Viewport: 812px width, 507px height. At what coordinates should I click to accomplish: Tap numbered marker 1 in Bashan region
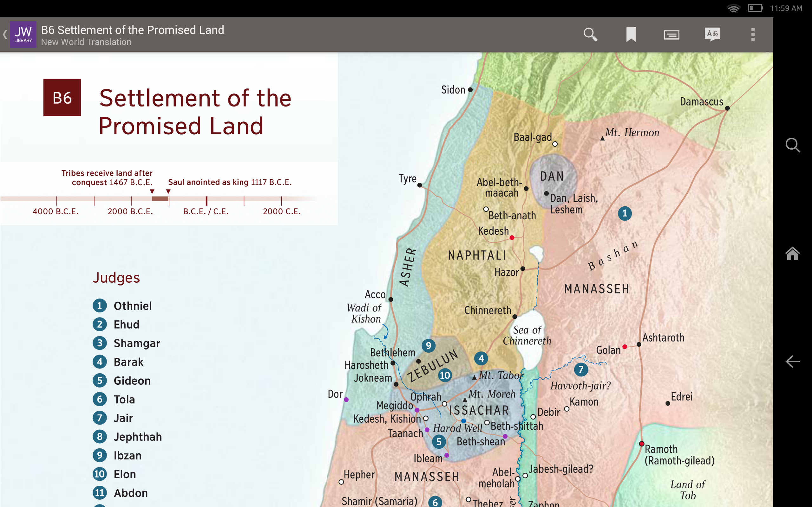625,213
